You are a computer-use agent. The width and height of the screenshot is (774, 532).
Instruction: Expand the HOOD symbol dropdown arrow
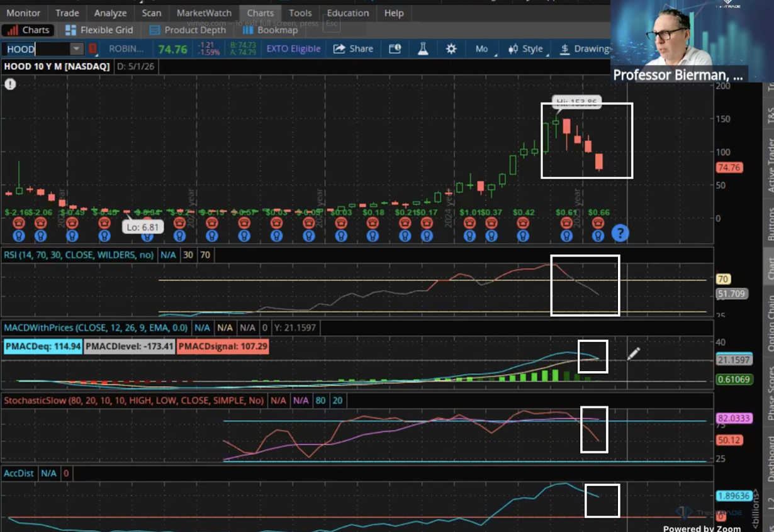tap(76, 48)
